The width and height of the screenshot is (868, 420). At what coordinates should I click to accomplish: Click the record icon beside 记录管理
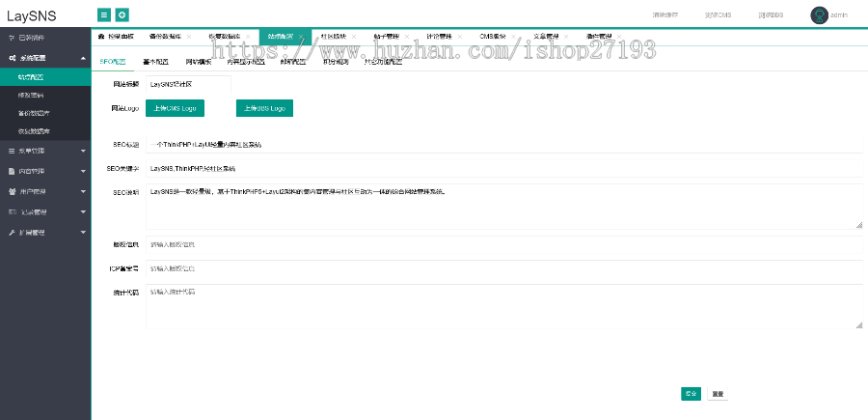pyautogui.click(x=12, y=212)
